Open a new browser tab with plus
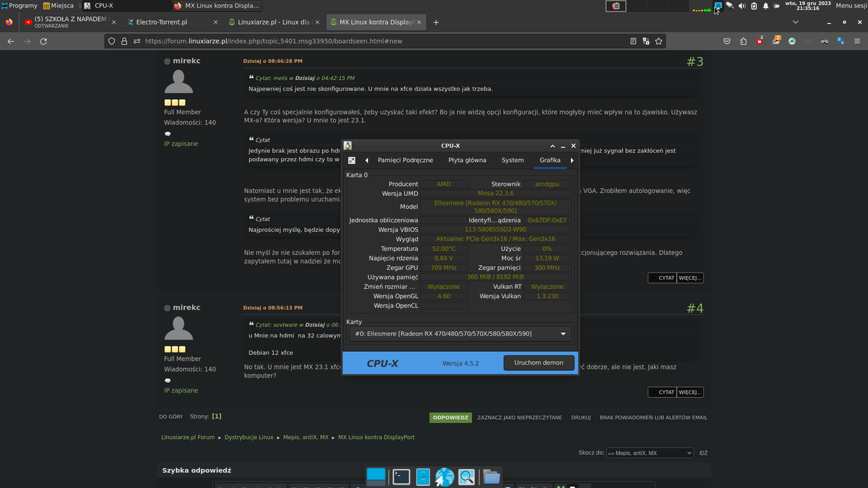 pyautogui.click(x=436, y=22)
